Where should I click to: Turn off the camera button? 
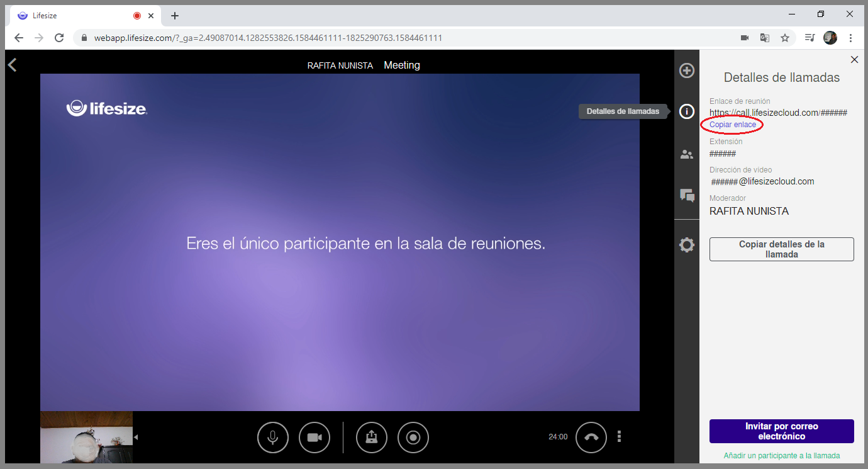tap(314, 438)
